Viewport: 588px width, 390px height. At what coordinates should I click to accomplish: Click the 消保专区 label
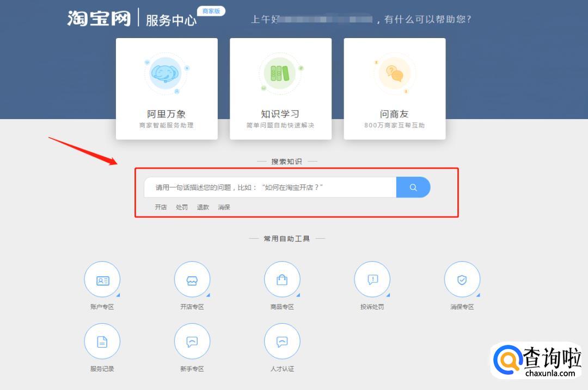(462, 307)
